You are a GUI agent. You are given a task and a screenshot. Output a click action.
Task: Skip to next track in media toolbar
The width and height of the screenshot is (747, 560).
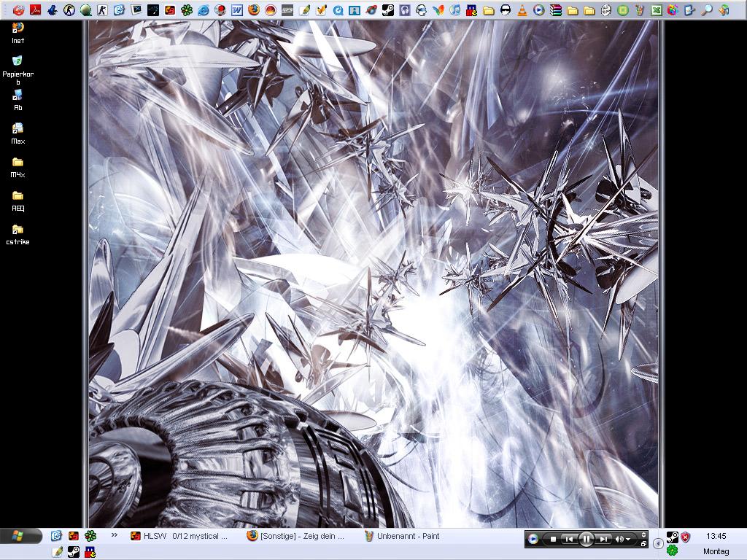(x=603, y=539)
